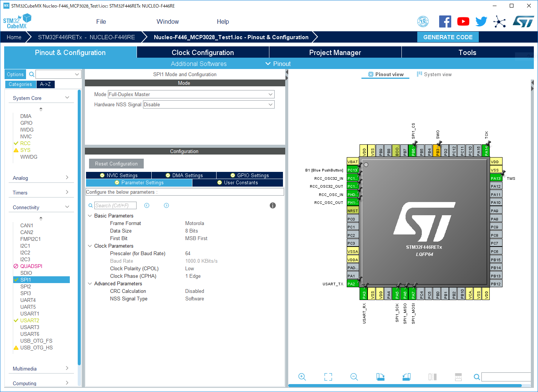
Task: Open User Constants tab
Action: click(x=238, y=182)
